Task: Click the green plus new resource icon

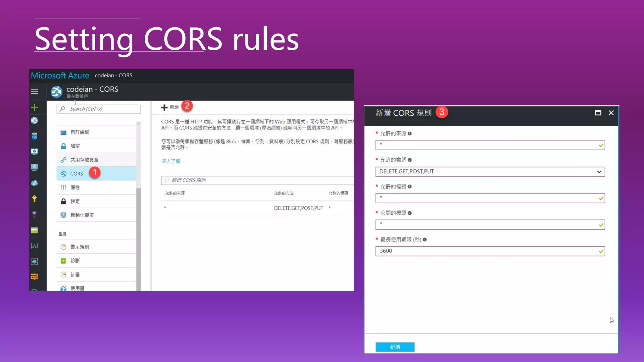Action: point(34,108)
